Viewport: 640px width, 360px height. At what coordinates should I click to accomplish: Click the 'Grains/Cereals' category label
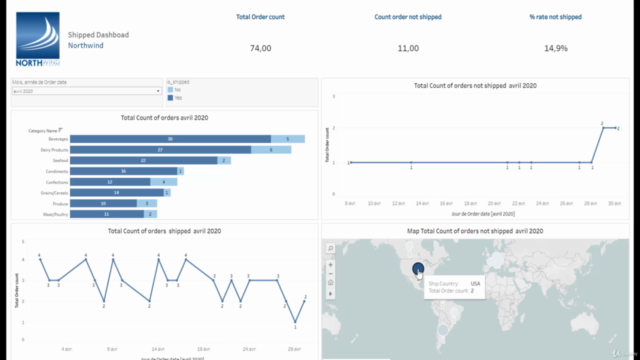click(54, 193)
